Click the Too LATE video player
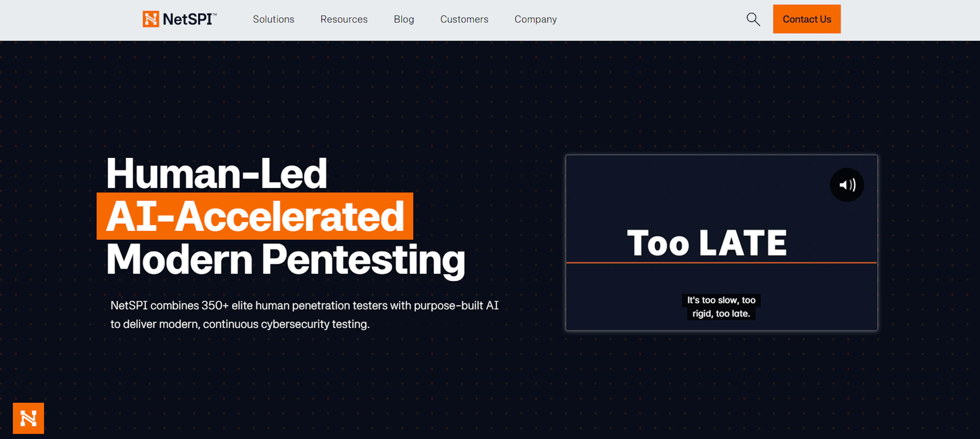Image resolution: width=980 pixels, height=439 pixels. (721, 242)
